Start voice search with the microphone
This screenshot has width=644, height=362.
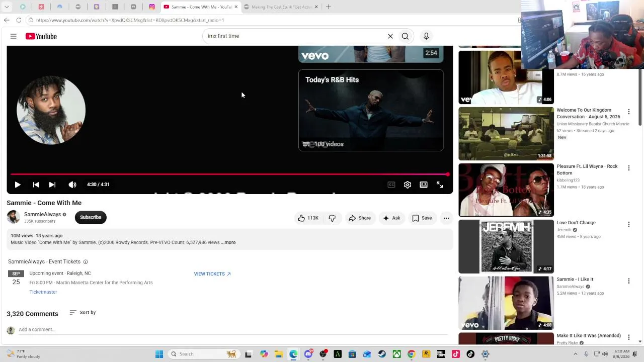click(x=426, y=36)
